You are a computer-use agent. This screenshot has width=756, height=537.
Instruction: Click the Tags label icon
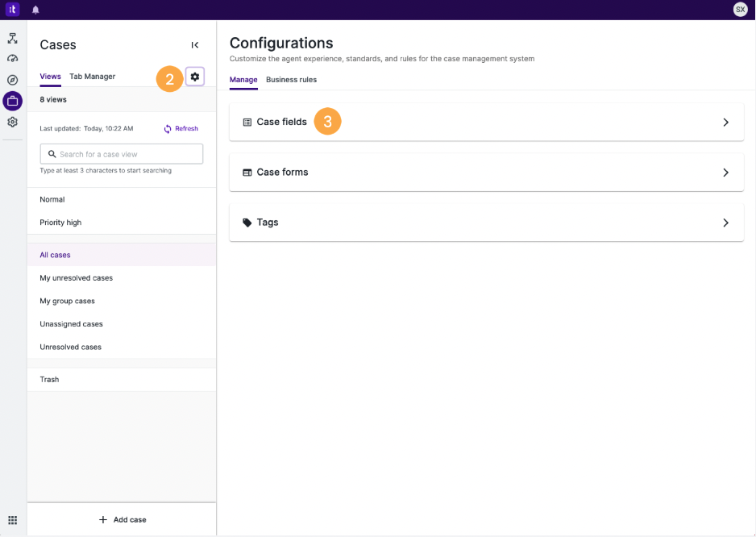click(247, 223)
